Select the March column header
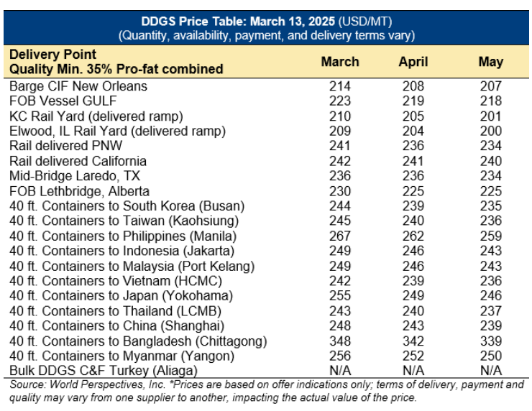Screen dimensions: 532x411 pos(340,62)
